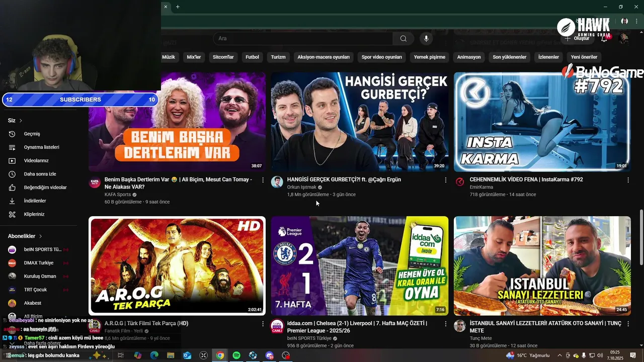The height and width of the screenshot is (362, 644).
Task: Open File Explorer from the taskbar
Action: point(171,355)
